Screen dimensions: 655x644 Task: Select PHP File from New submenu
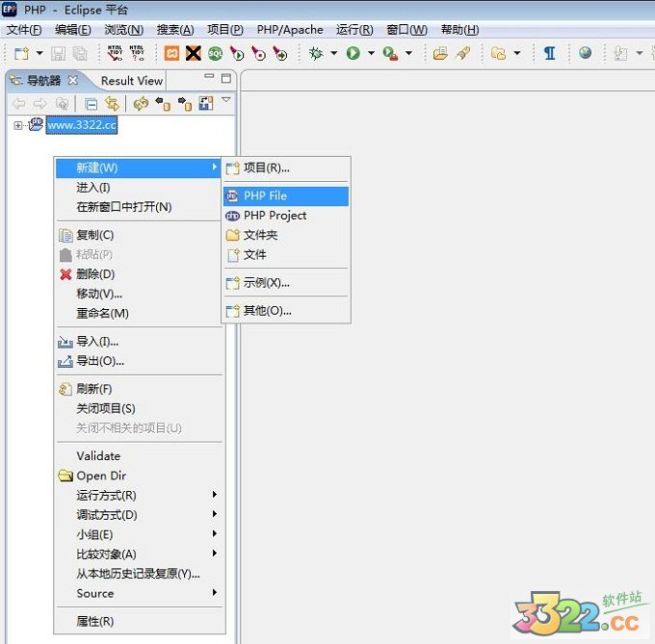[265, 196]
